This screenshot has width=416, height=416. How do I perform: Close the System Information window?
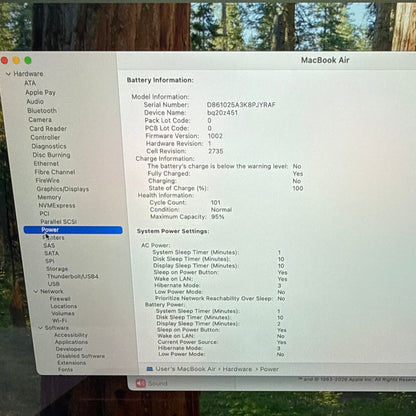[4, 60]
